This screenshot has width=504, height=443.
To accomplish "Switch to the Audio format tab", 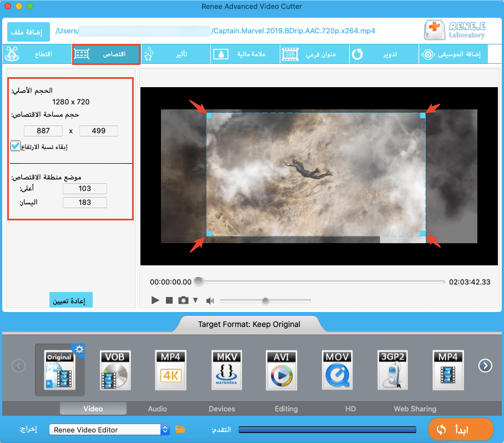I will [x=158, y=409].
